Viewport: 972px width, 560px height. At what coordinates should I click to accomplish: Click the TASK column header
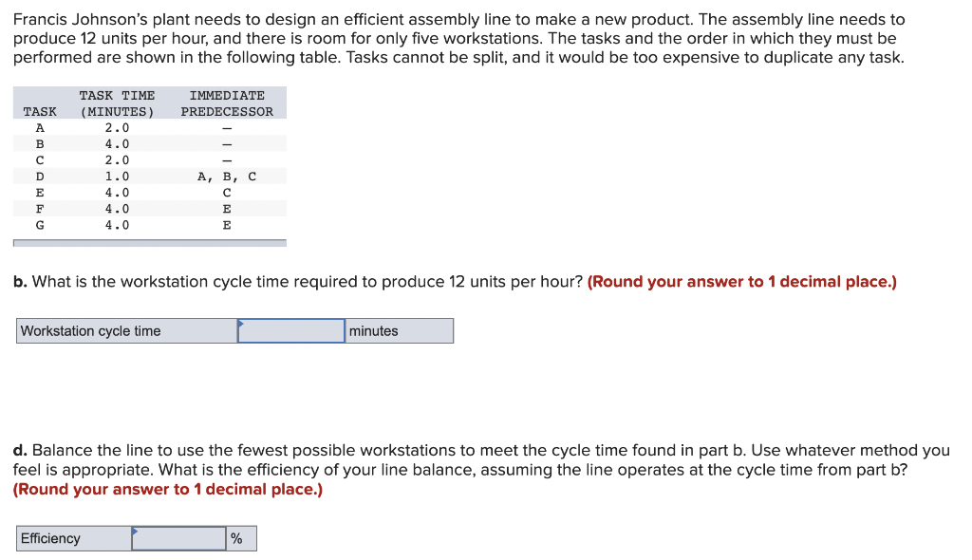[x=40, y=112]
